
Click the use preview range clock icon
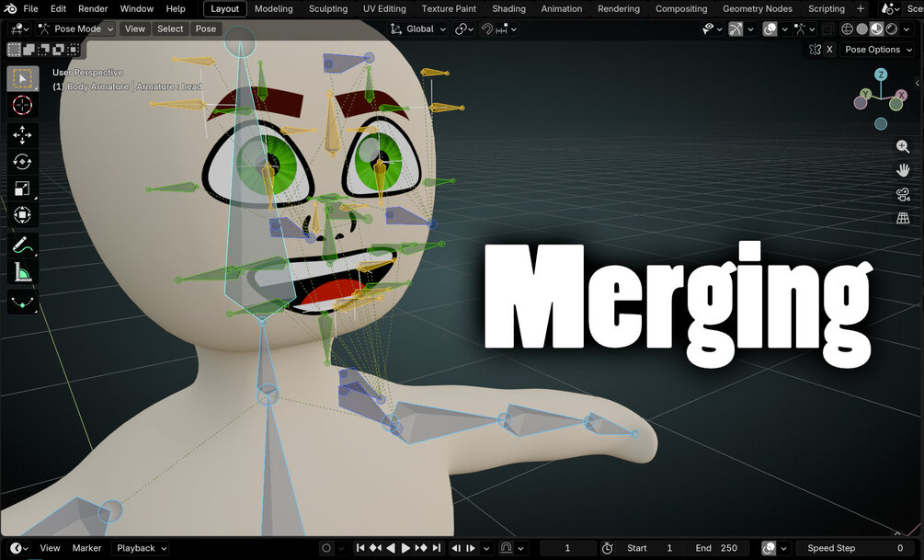pos(607,548)
